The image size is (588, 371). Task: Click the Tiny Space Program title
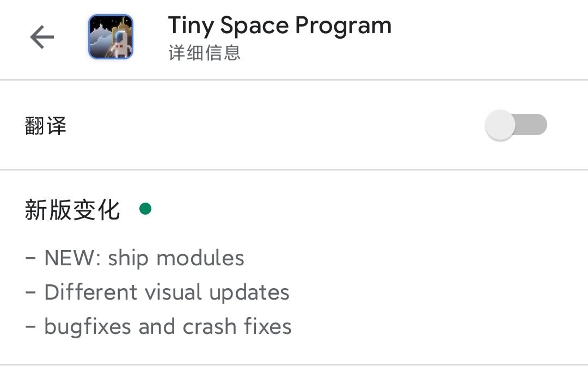pyautogui.click(x=279, y=26)
